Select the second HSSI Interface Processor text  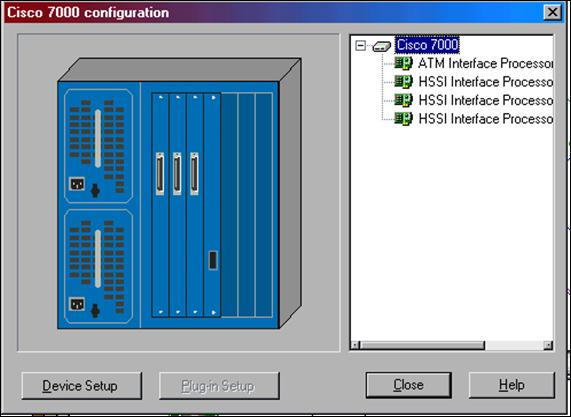(485, 101)
